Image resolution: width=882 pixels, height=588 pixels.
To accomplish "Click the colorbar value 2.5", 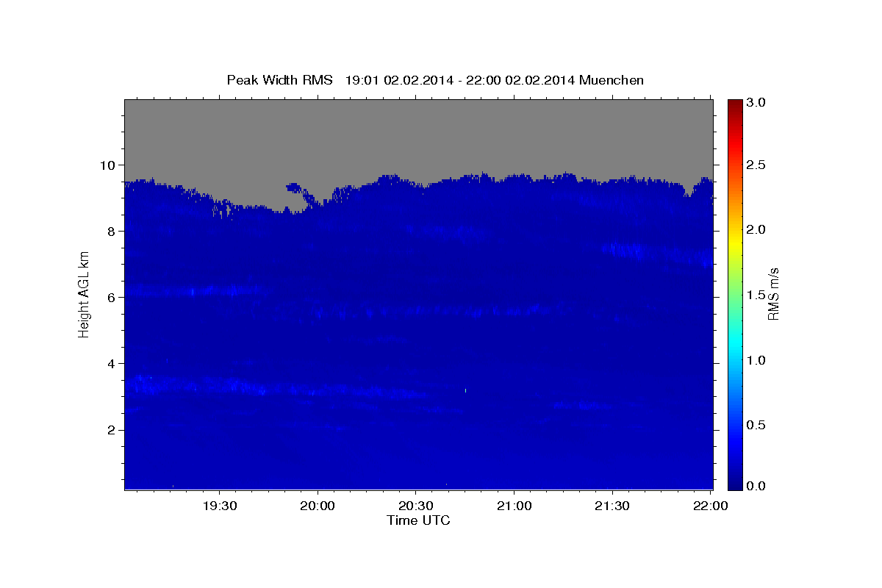I will tap(757, 165).
